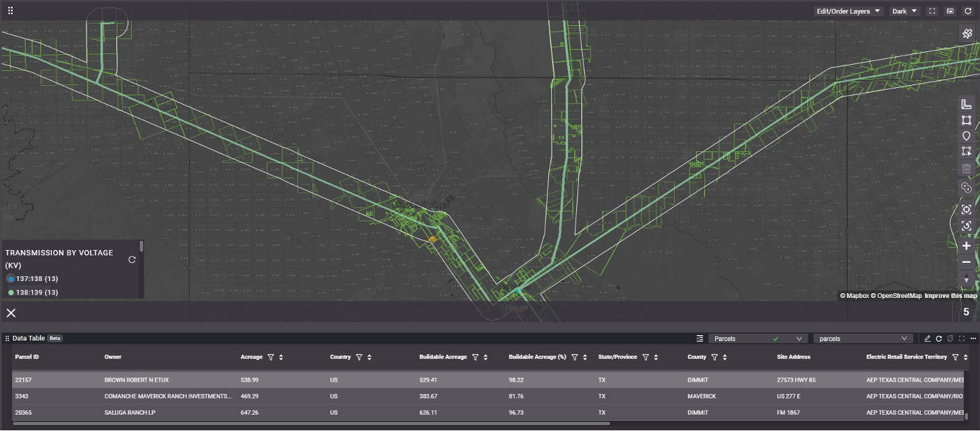The width and height of the screenshot is (980, 431).
Task: Toggle map fullscreen mode
Action: pos(932,11)
